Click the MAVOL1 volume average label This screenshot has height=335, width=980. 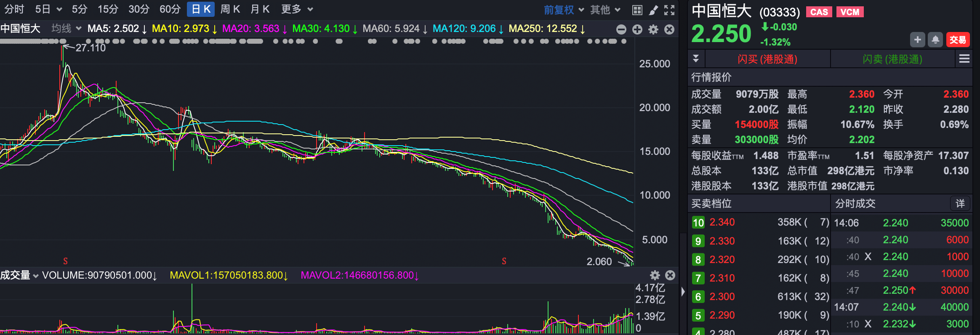coord(229,275)
